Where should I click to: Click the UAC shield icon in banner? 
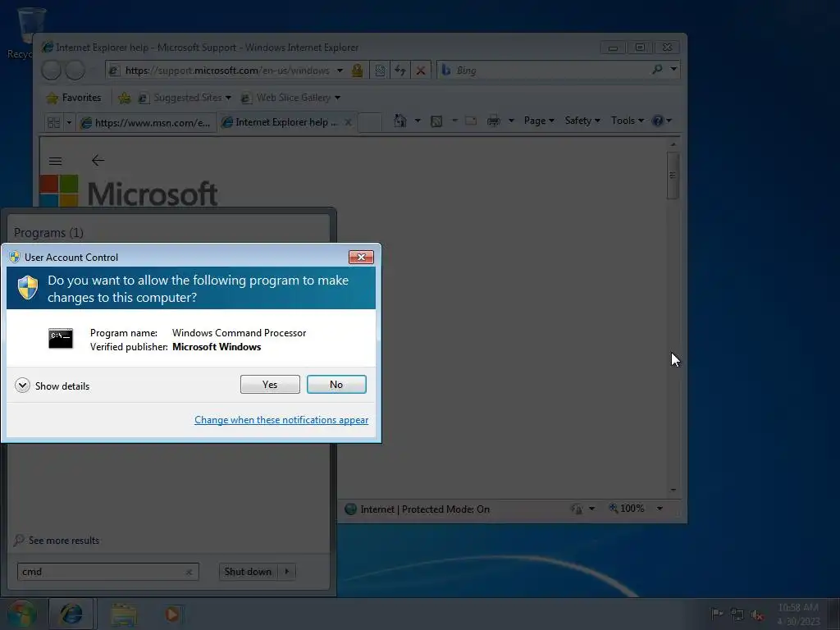(28, 288)
